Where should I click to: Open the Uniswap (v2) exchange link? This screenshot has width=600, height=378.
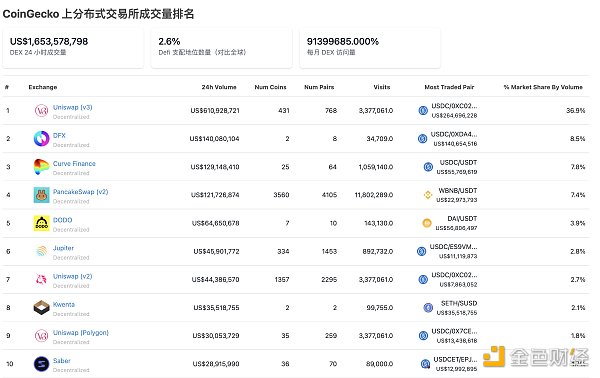tap(72, 276)
